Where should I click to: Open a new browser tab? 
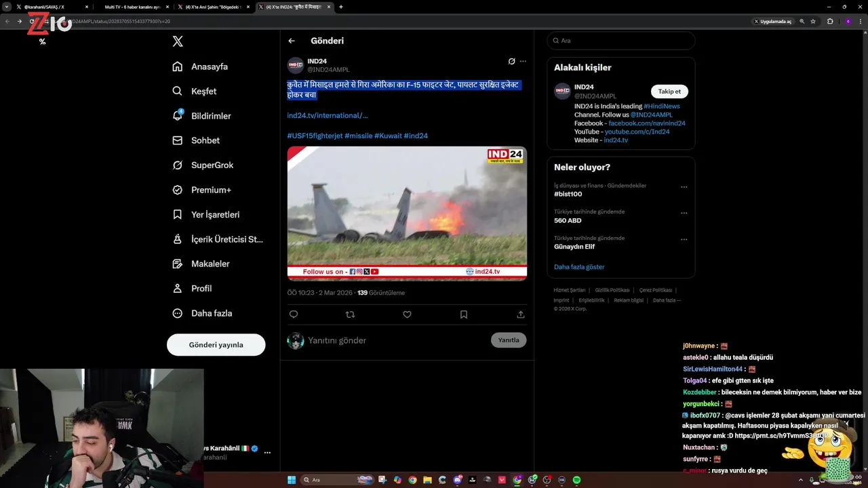(x=340, y=7)
